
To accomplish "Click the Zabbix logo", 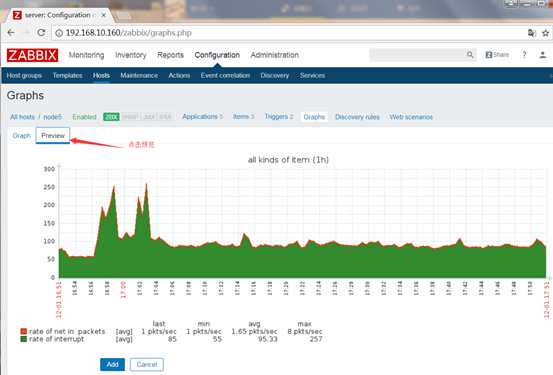I will (32, 55).
